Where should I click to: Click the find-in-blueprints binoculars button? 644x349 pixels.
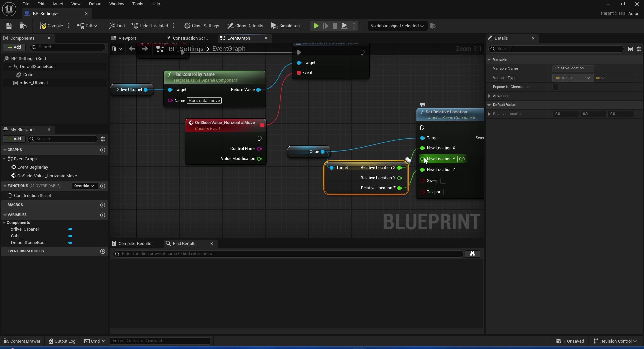pos(472,254)
